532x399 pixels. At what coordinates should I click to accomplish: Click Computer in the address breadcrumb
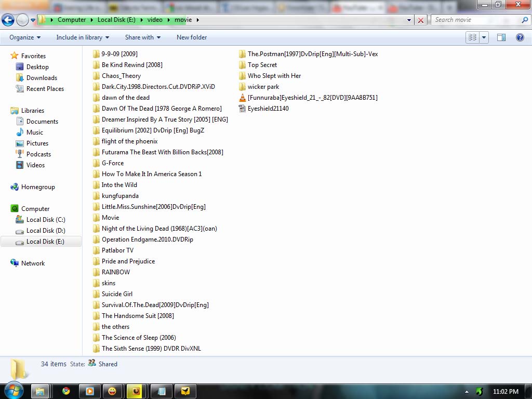coord(72,20)
